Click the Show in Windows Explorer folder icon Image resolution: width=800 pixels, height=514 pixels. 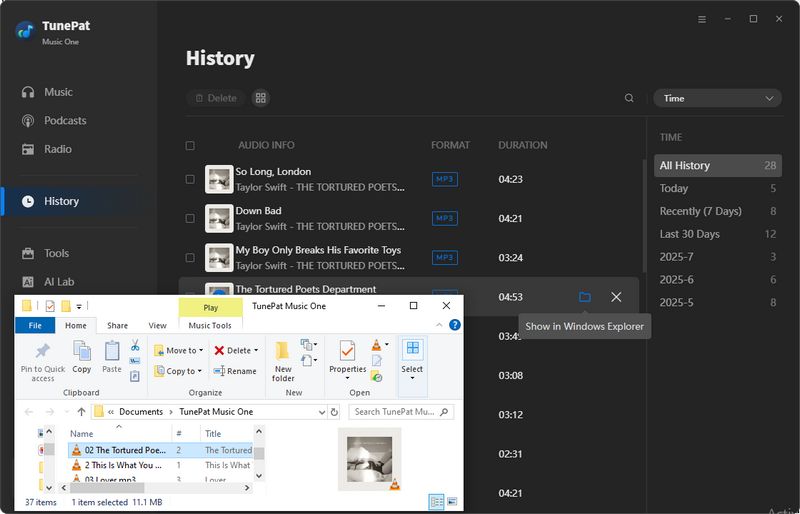point(585,297)
